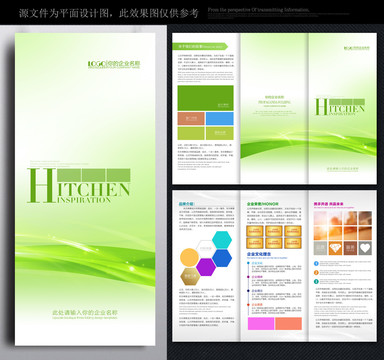Viewport: 384px width, 360px height.
Task: Click the diamond icon on orange tile
Action: pyautogui.click(x=335, y=248)
